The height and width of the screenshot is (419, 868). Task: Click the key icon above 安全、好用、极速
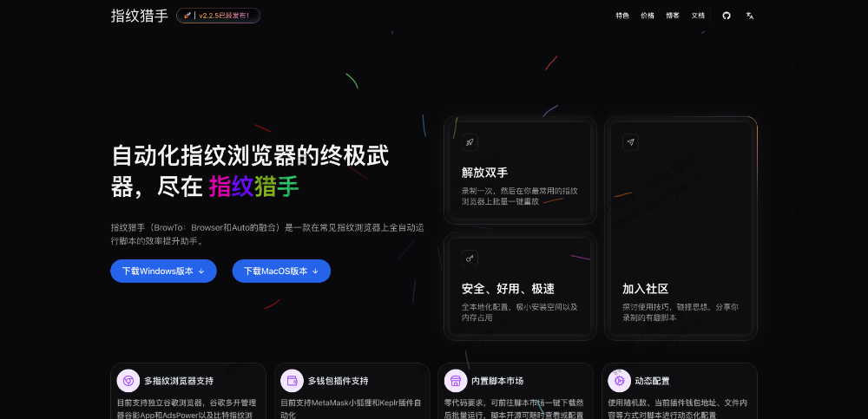click(x=470, y=259)
